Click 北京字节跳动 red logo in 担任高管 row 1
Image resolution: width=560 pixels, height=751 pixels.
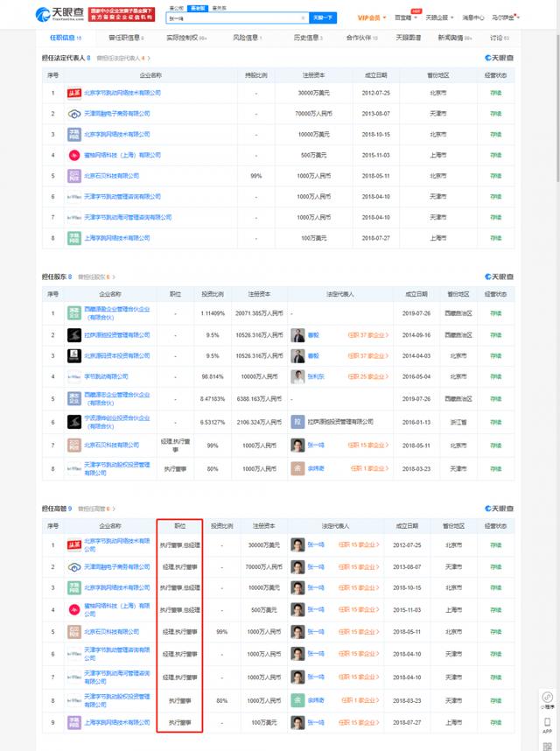click(73, 545)
